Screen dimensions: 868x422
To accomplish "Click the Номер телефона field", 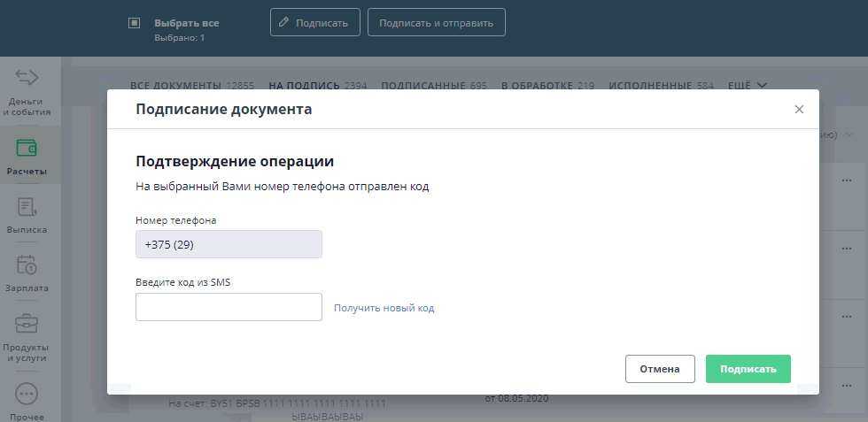I will point(229,245).
